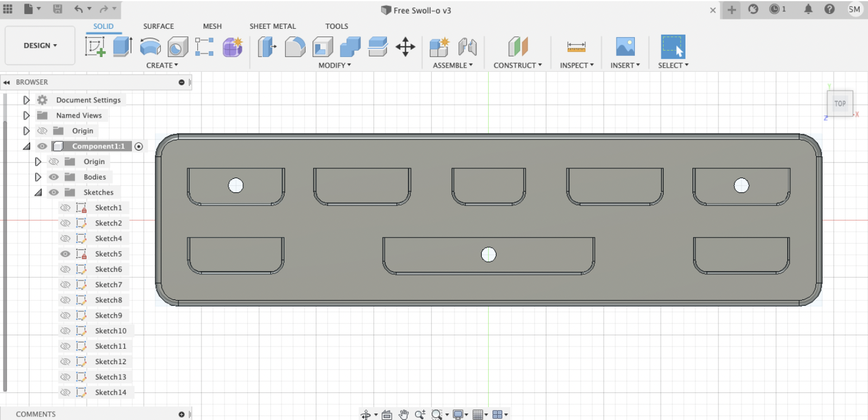The height and width of the screenshot is (420, 868).
Task: Switch to the SURFACE tab
Action: pyautogui.click(x=158, y=26)
